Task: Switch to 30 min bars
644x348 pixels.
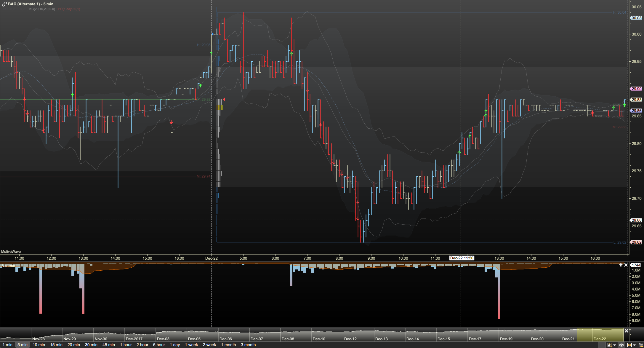Action: 91,345
